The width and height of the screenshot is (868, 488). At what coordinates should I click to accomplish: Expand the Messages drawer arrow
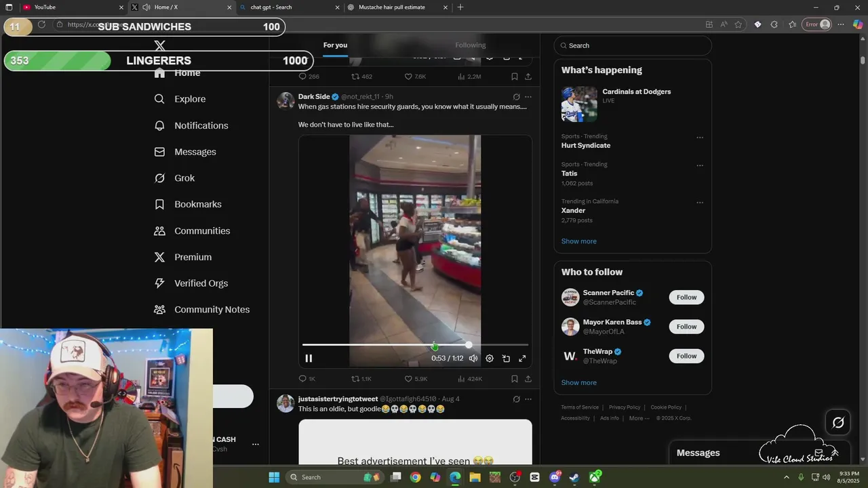coord(835,453)
